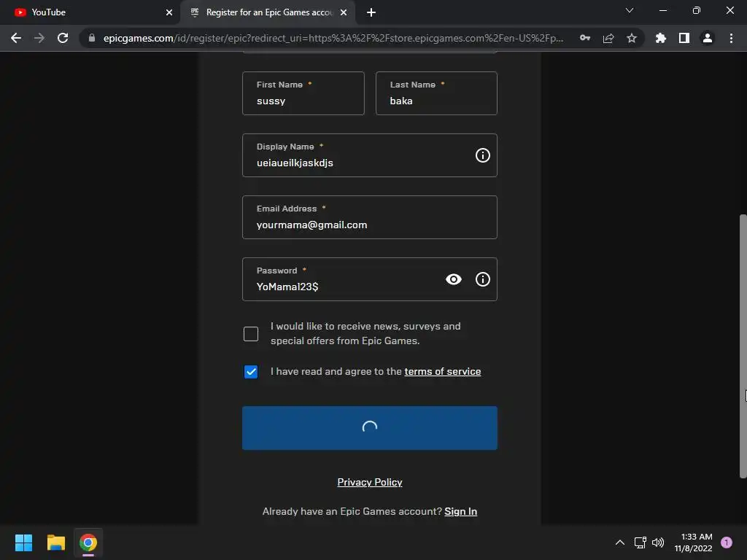The height and width of the screenshot is (560, 747).
Task: Click the page vertical scrollbar
Action: click(743, 346)
